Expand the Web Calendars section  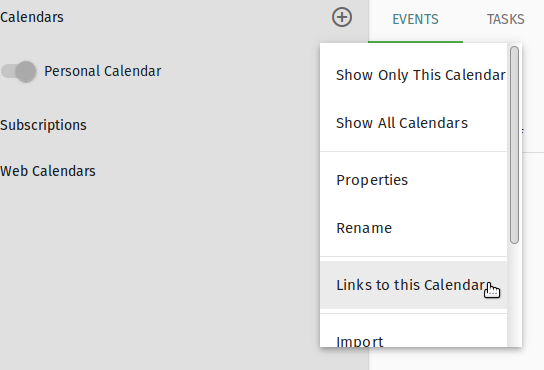tap(48, 171)
